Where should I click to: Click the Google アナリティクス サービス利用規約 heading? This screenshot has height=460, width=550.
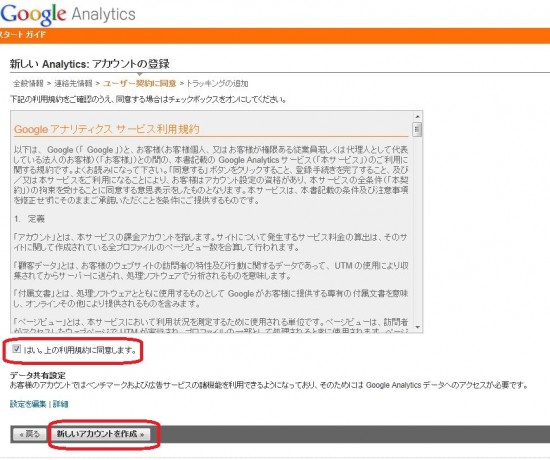point(107,129)
